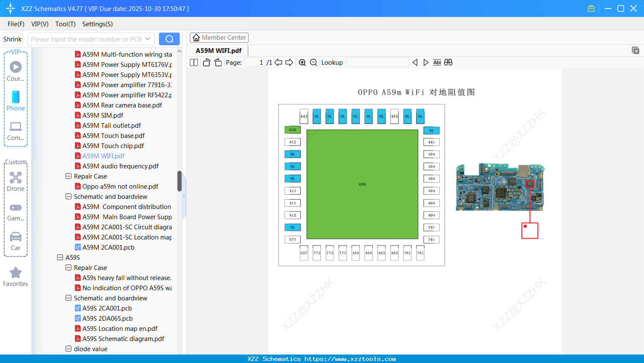This screenshot has height=363, width=644.
Task: Open the Car section in sidebar
Action: click(15, 241)
